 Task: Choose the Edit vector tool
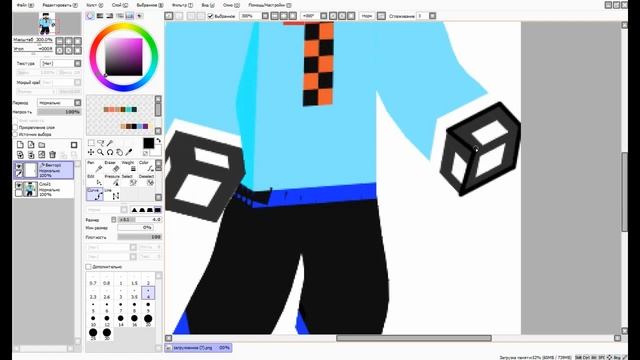point(95,180)
